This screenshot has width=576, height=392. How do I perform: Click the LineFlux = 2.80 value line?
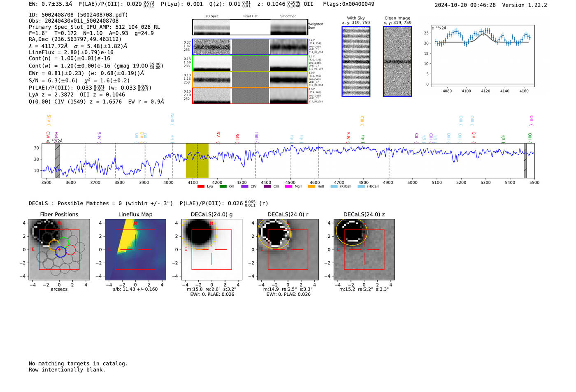pyautogui.click(x=71, y=52)
